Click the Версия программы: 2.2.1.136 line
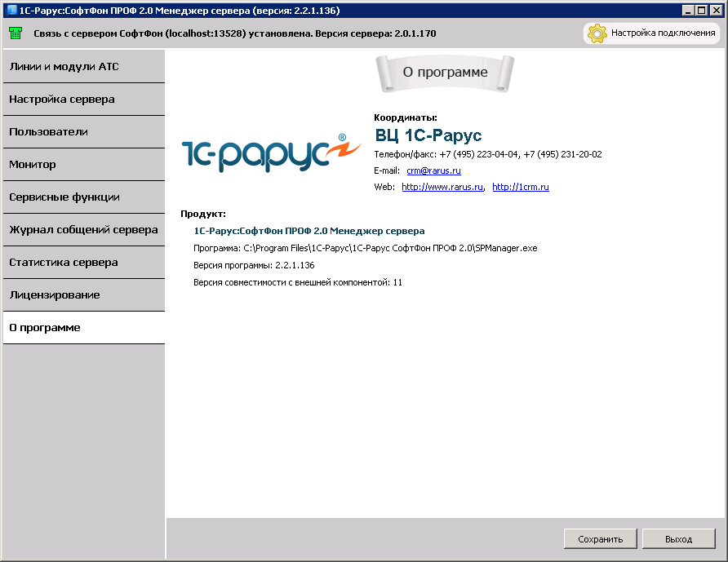Viewport: 728px width, 562px height. point(254,265)
